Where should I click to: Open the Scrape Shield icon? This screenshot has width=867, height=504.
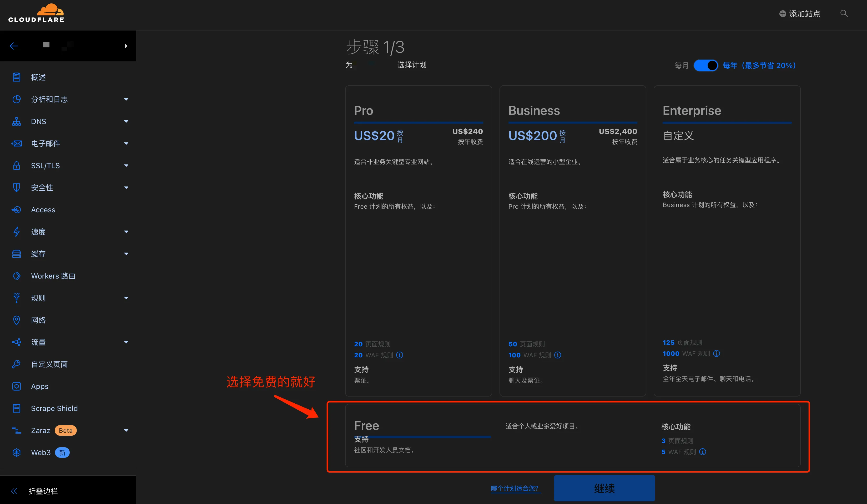17,408
